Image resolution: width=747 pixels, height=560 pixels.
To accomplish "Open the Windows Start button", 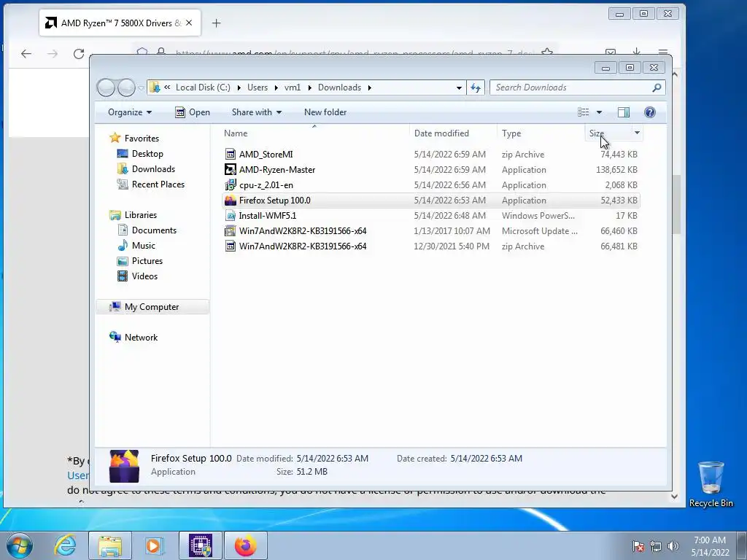I will pyautogui.click(x=20, y=545).
